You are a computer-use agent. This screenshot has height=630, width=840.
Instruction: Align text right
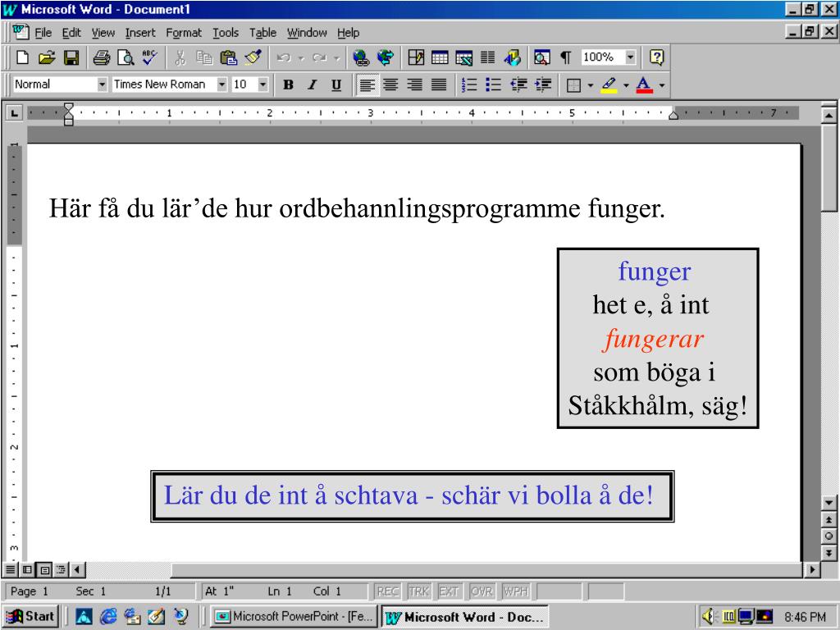click(x=415, y=84)
